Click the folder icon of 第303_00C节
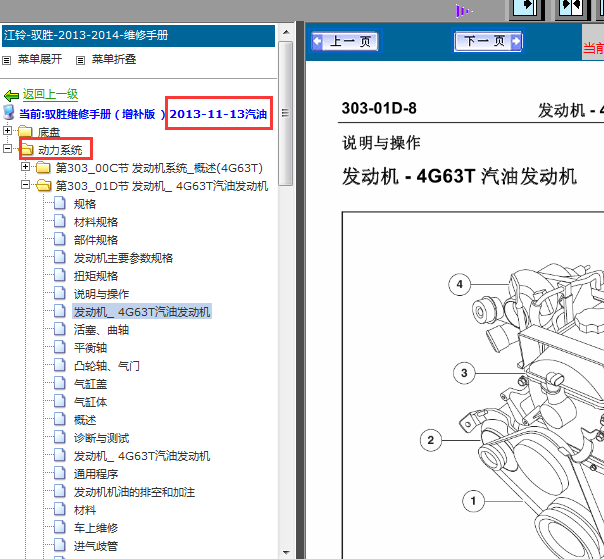 43,167
